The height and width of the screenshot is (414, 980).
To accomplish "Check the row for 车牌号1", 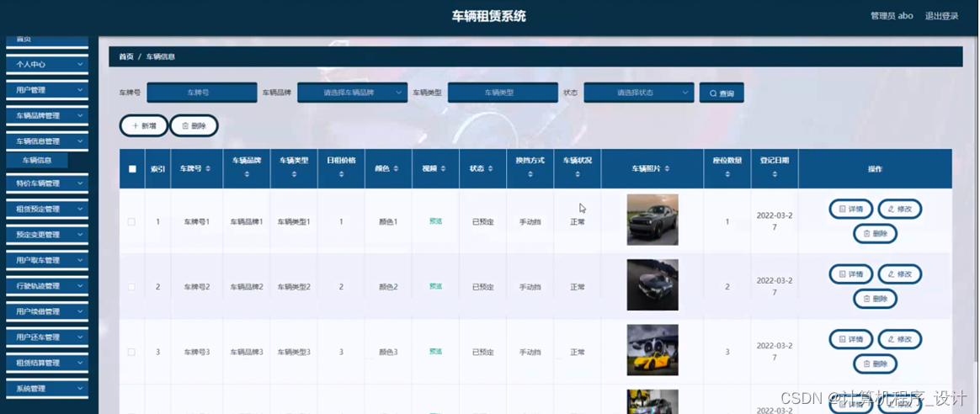I will click(x=131, y=221).
